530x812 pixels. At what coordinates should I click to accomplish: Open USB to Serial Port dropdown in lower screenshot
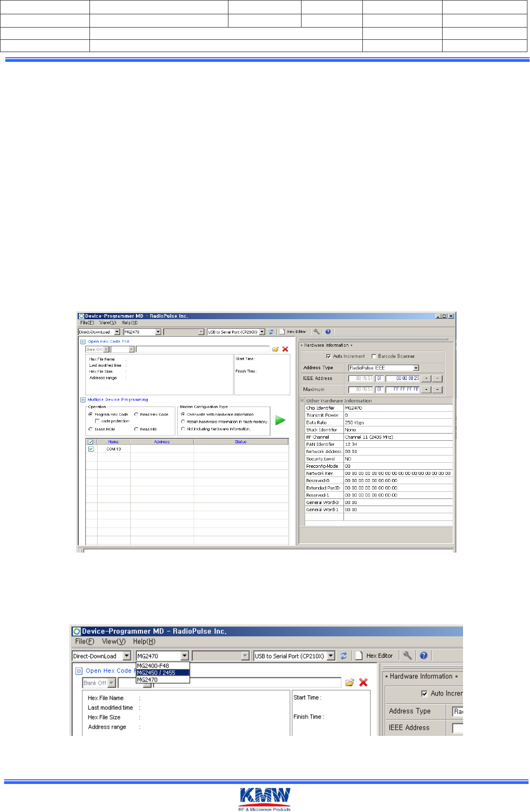pyautogui.click(x=331, y=656)
